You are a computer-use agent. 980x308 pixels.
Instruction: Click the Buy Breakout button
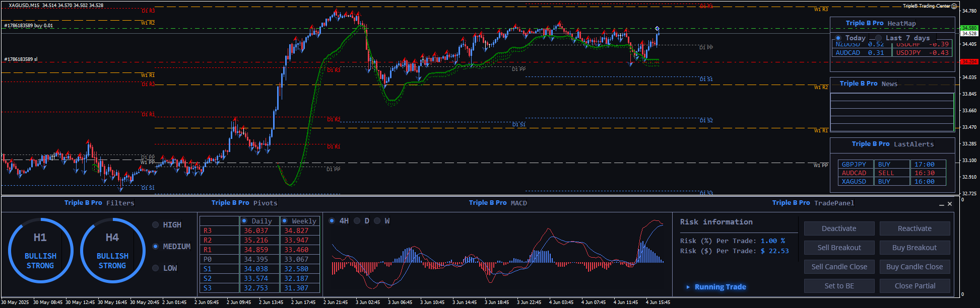[914, 248]
